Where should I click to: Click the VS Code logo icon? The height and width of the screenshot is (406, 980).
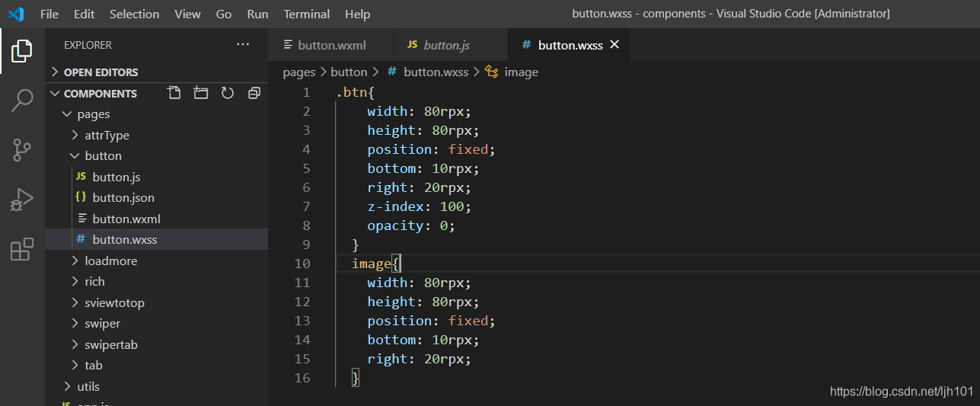tap(16, 14)
